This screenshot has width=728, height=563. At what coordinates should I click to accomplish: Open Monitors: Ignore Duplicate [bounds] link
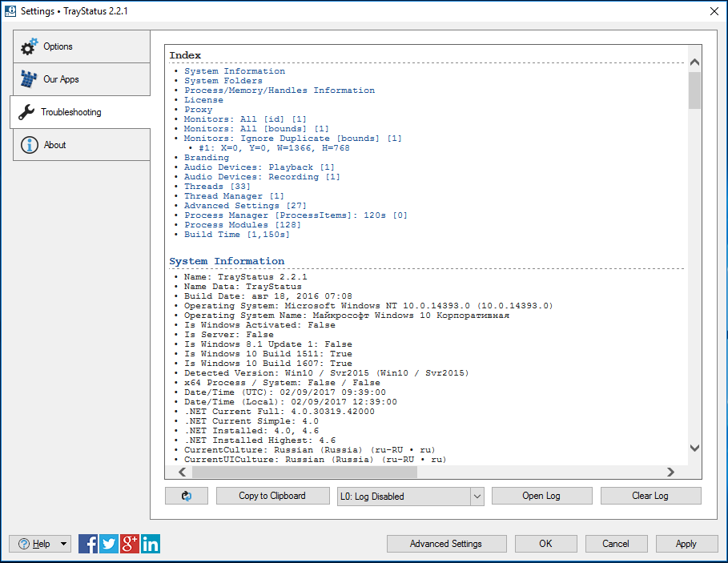click(293, 139)
